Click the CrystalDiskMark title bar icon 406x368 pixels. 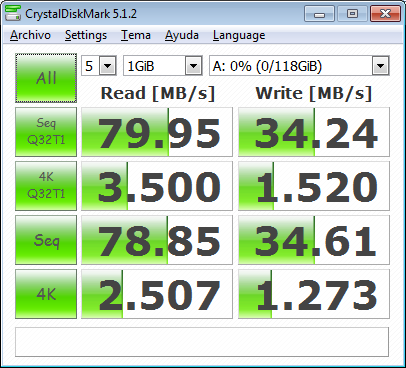click(13, 13)
